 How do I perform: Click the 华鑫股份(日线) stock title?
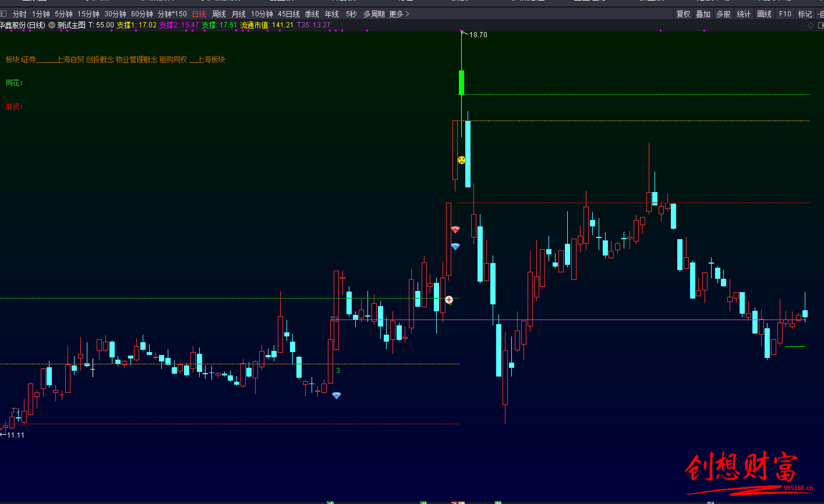[x=23, y=25]
